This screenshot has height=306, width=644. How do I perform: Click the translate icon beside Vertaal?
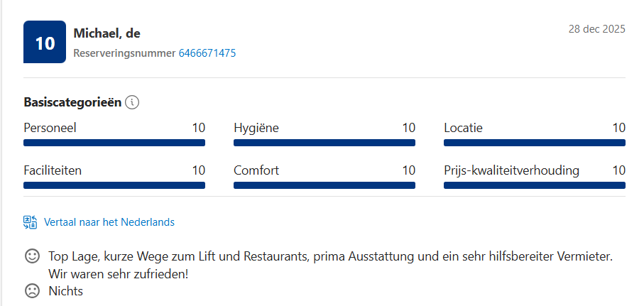[x=31, y=222]
